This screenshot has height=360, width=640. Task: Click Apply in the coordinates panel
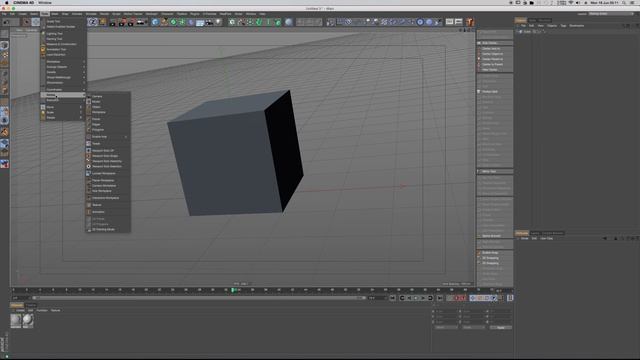pos(501,327)
